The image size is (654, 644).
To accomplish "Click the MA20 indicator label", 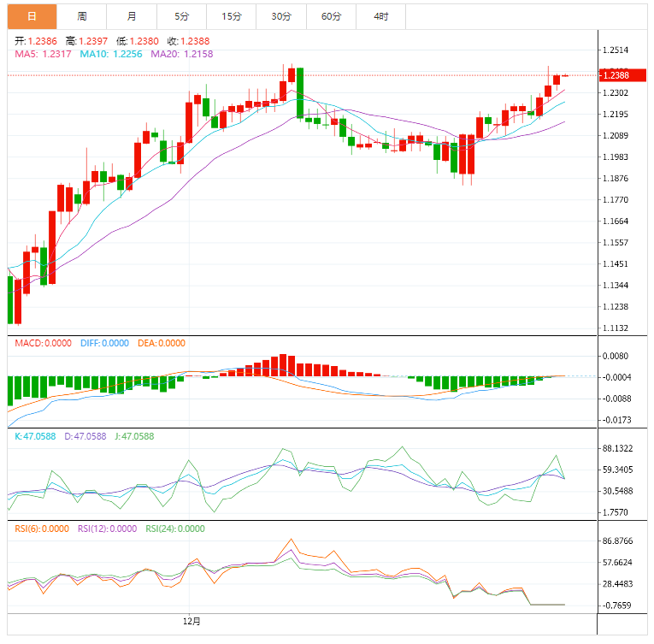I will coord(182,54).
